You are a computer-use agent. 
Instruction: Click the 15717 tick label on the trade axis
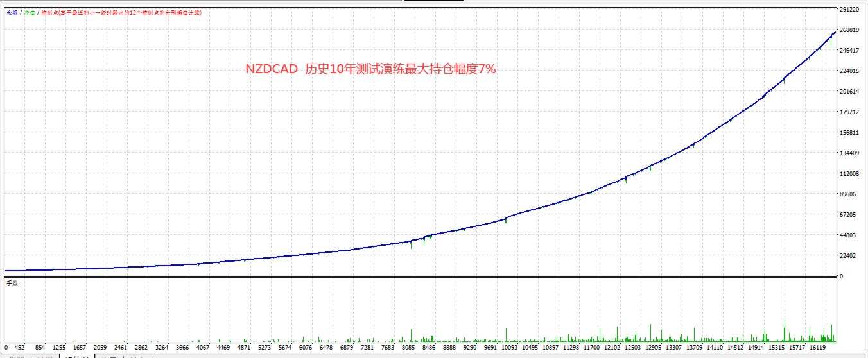[797, 348]
